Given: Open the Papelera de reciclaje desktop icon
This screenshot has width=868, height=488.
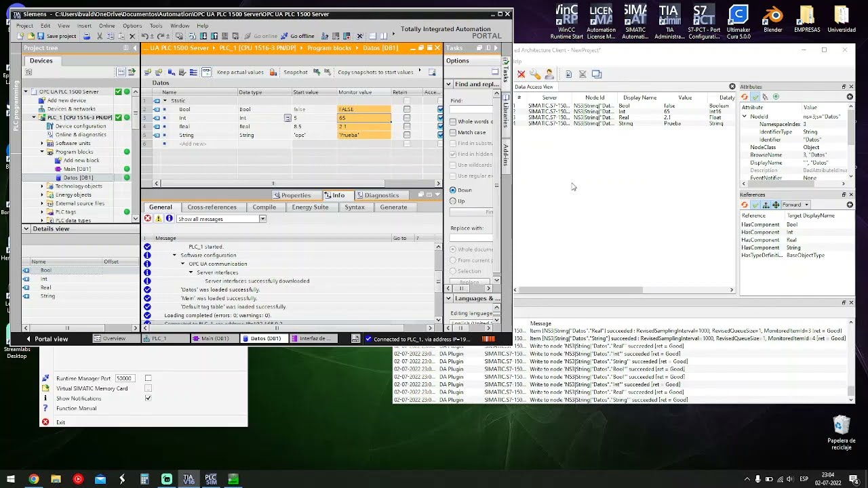Looking at the screenshot, I should (x=842, y=432).
